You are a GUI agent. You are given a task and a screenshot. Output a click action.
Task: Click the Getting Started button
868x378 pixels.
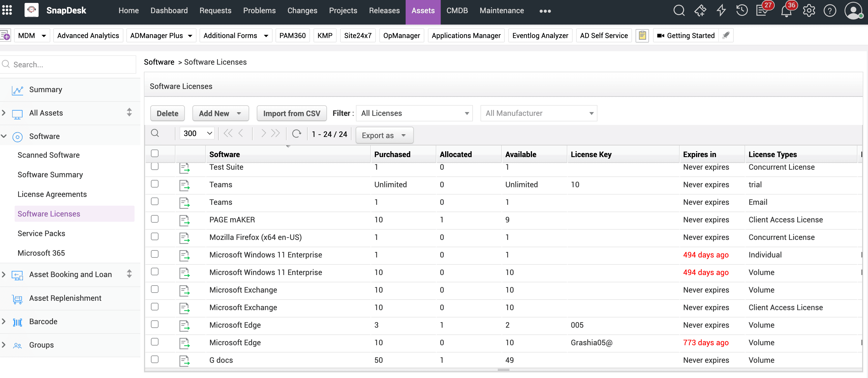point(686,35)
